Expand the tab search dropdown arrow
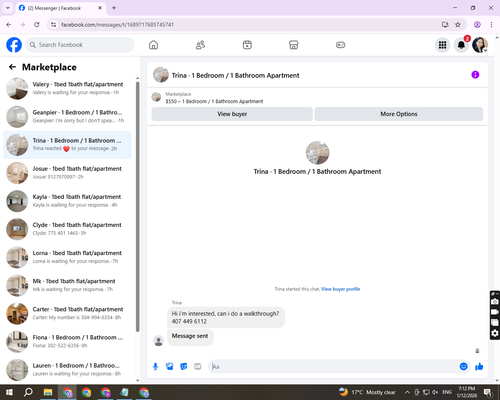 click(x=8, y=8)
